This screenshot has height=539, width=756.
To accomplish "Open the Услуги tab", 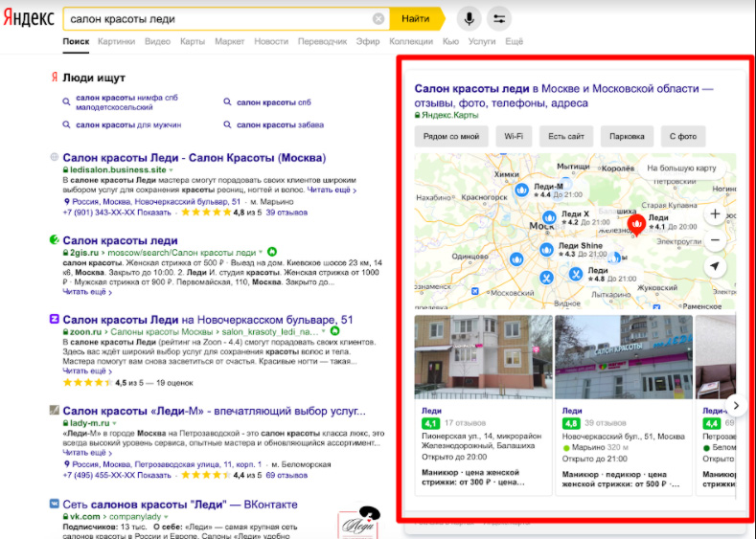I will pos(482,41).
